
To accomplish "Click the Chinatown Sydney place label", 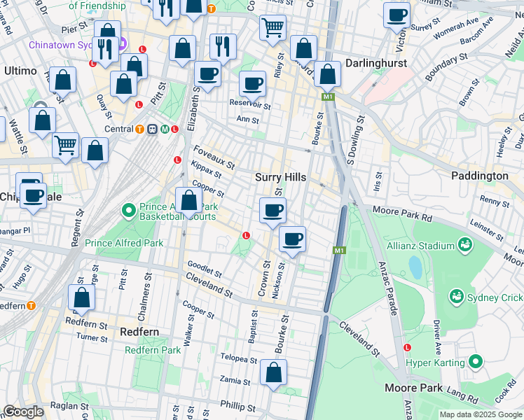I will point(60,45).
